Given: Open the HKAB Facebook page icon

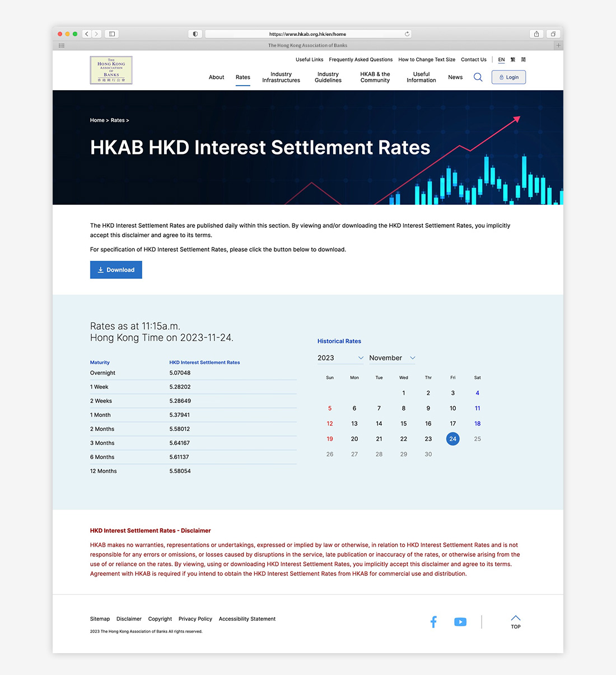Looking at the screenshot, I should (x=433, y=622).
